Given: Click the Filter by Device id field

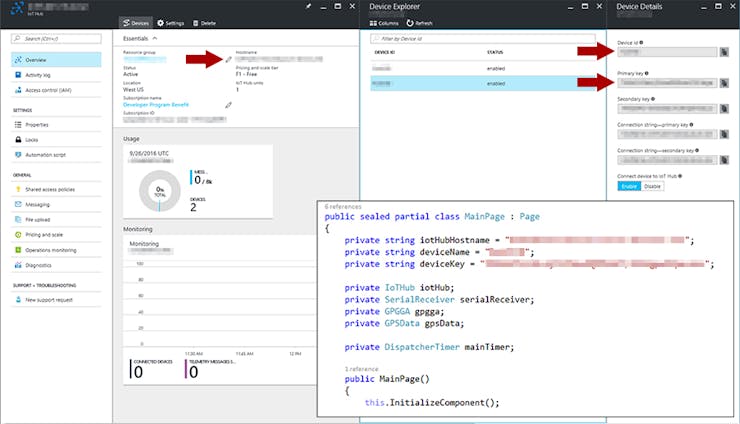Looking at the screenshot, I should point(483,38).
